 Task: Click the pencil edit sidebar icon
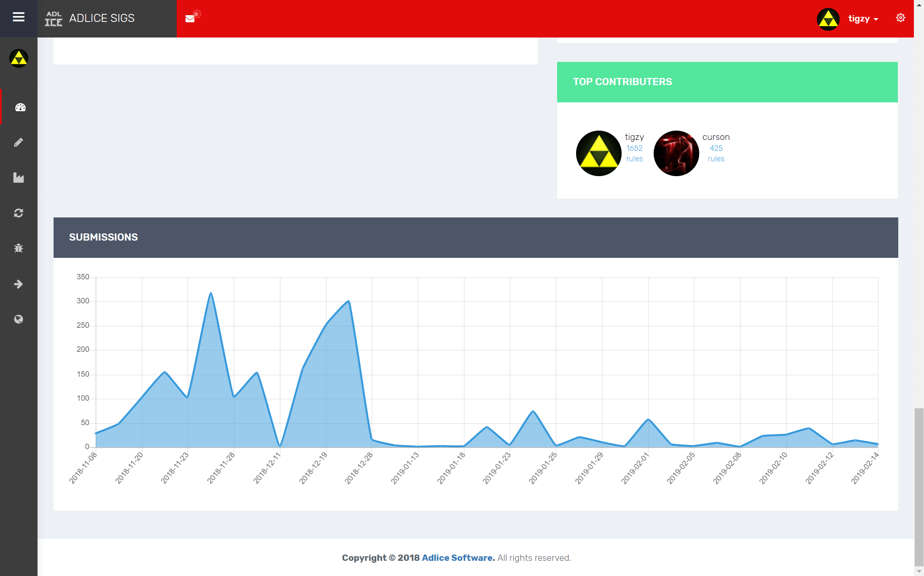point(19,142)
